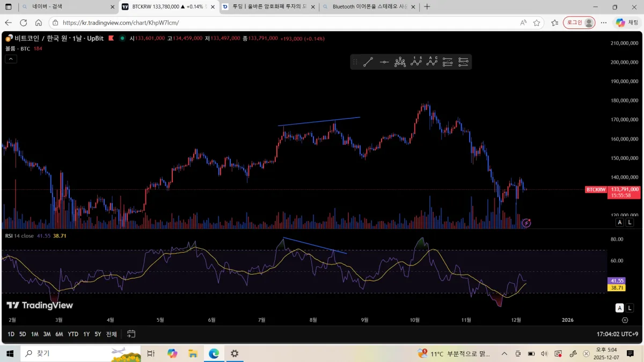
Task: Switch to the 투딩 browser tab
Action: tap(268, 7)
